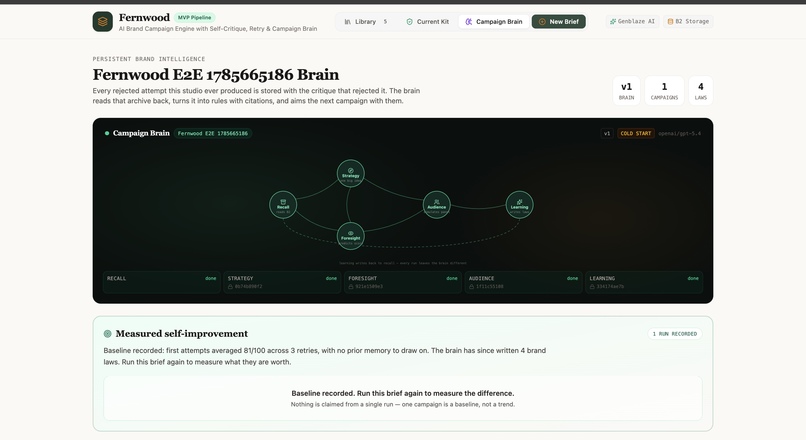Click the shield icon in Current Kit
This screenshot has width=806, height=440.
410,22
